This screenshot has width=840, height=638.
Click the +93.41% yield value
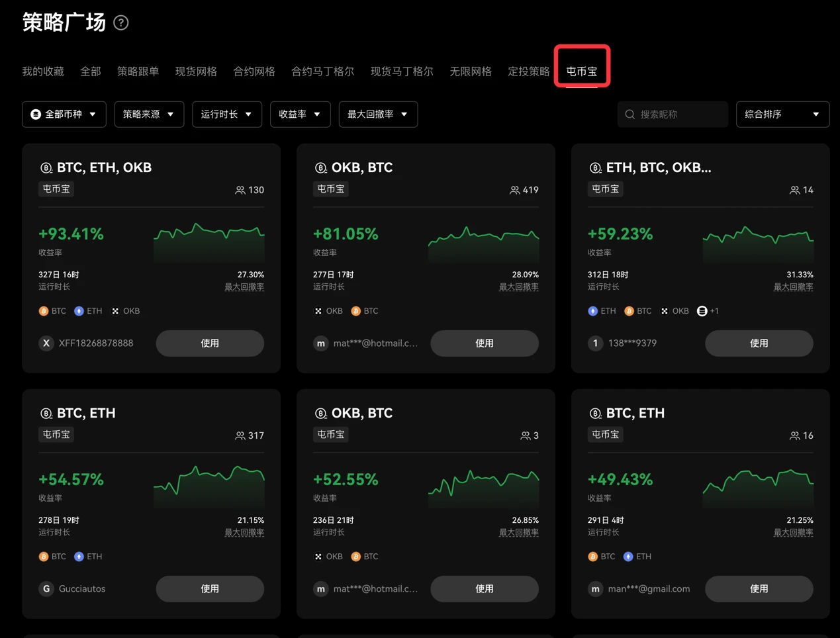[71, 234]
